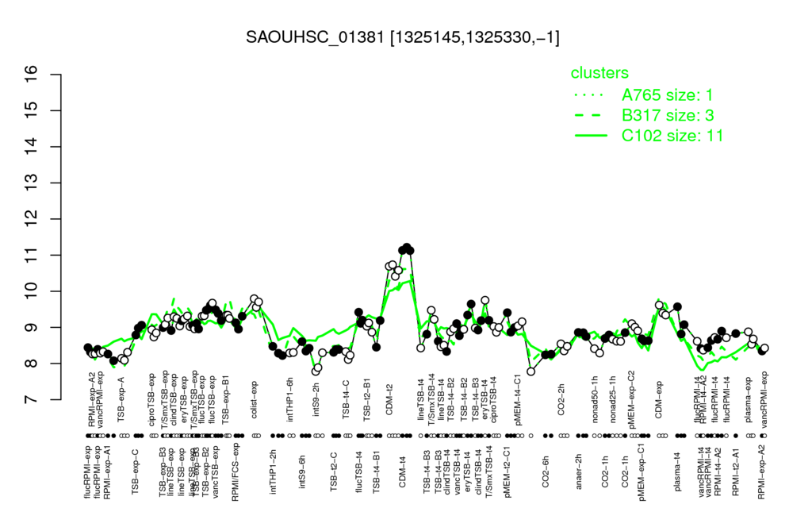Select the 'TSB-t2-C' condition label
The width and height of the screenshot is (812, 508).
click(x=334, y=471)
